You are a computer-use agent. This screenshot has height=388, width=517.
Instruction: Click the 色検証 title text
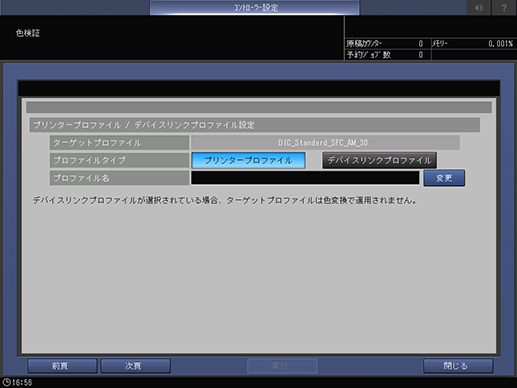click(28, 33)
